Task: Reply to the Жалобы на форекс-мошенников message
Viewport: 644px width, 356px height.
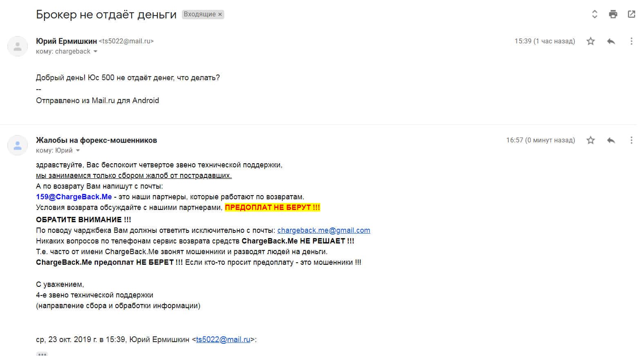Action: click(x=611, y=140)
